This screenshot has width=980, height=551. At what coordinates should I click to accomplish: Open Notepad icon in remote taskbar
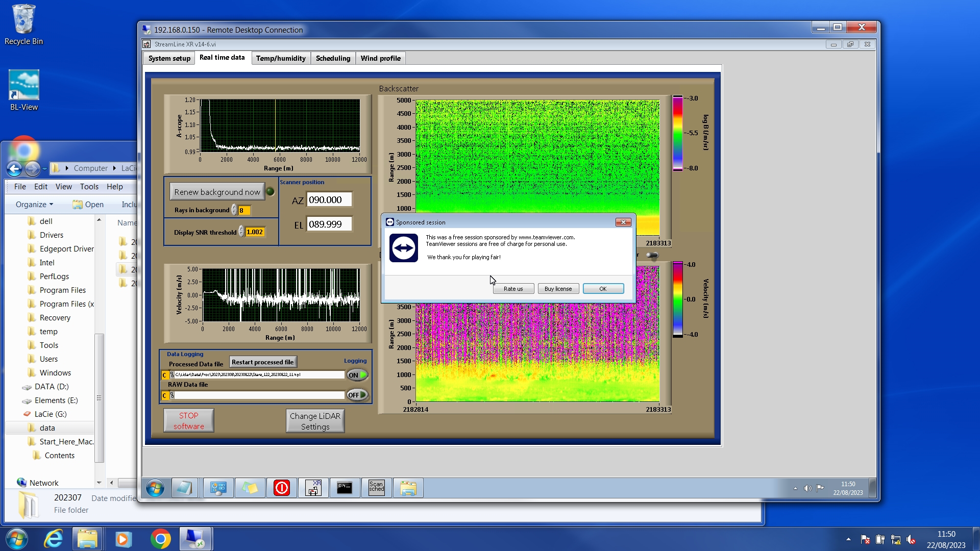pos(184,488)
